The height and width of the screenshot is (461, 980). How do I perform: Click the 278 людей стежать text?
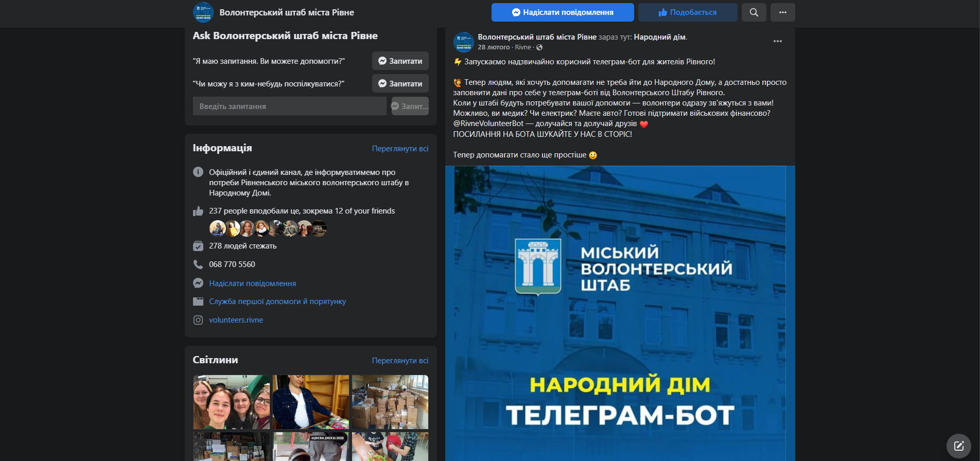[243, 246]
